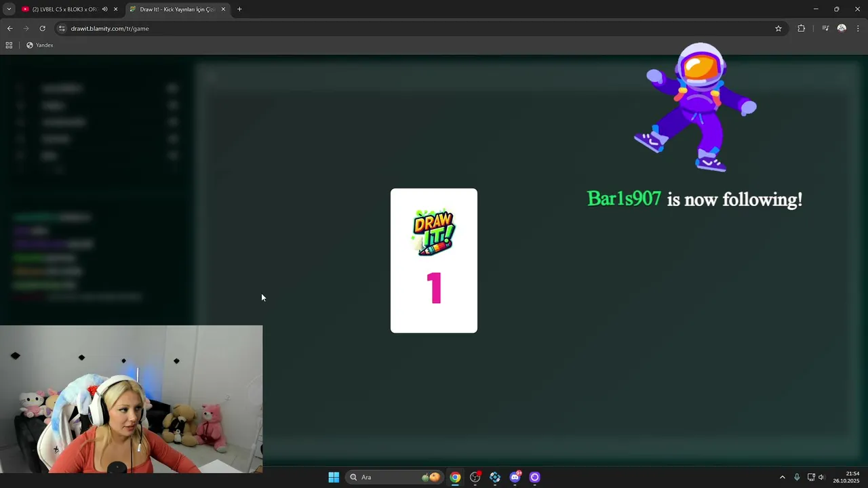The width and height of the screenshot is (868, 488).
Task: Click the countdown number 1 on the card
Action: click(435, 288)
